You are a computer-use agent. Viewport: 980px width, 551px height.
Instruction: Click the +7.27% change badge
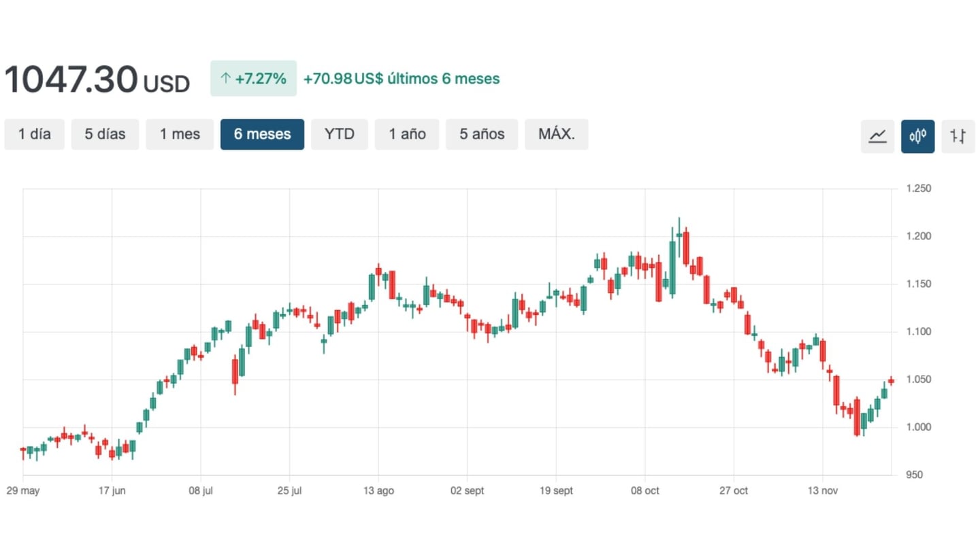[253, 79]
